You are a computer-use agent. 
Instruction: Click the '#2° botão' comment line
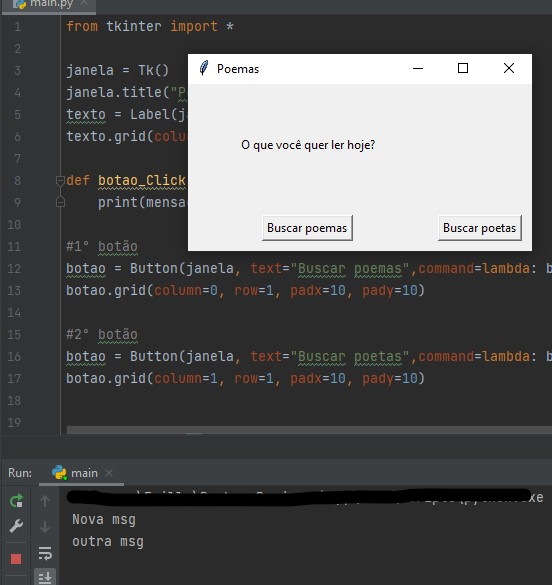click(x=102, y=334)
